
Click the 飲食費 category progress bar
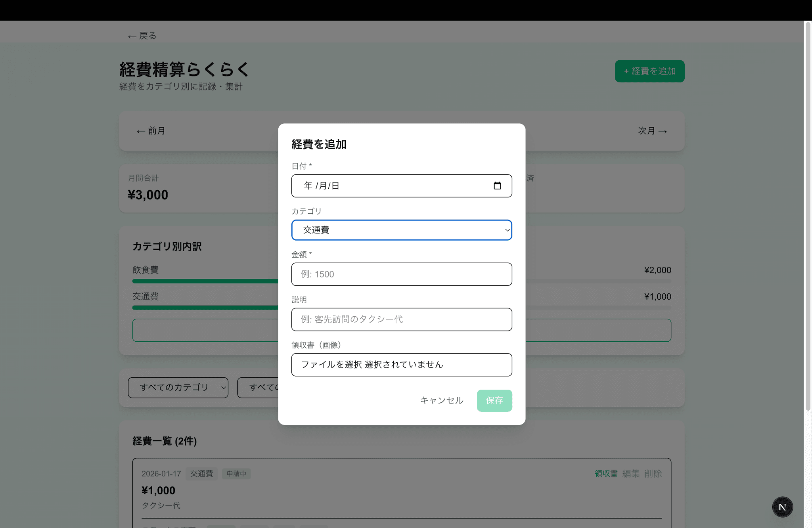[x=205, y=281]
